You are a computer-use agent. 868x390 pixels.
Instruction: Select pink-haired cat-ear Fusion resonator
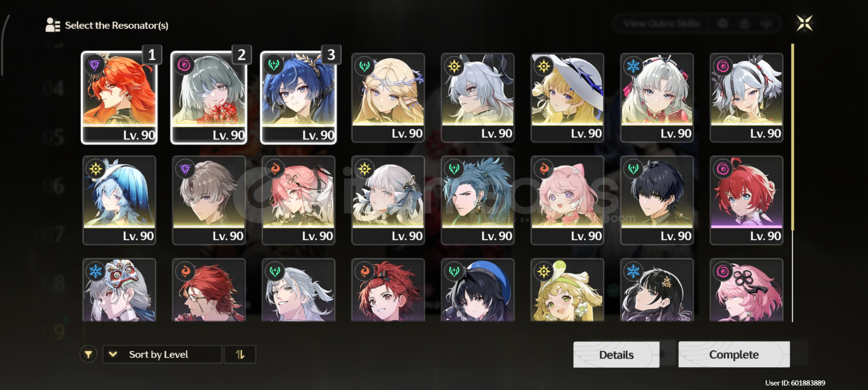click(567, 200)
